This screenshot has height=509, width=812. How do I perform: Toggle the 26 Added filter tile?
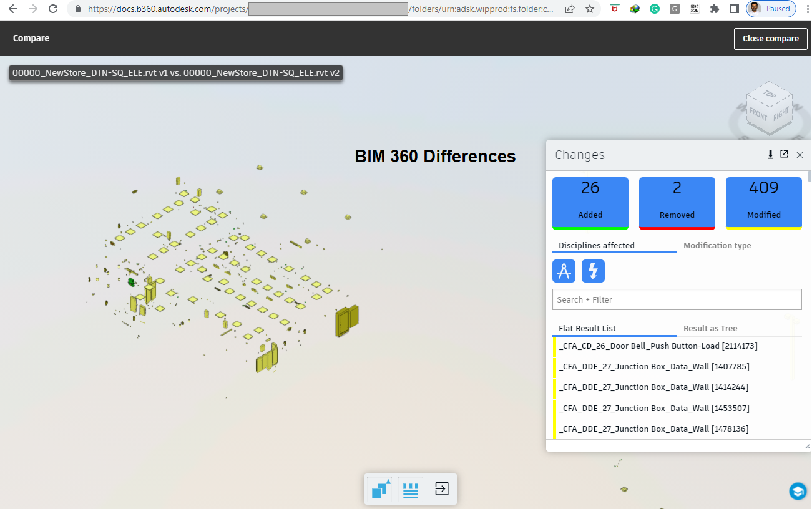pos(590,203)
